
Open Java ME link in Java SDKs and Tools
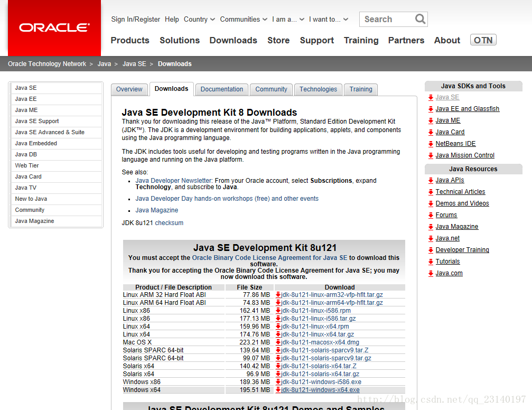point(448,120)
